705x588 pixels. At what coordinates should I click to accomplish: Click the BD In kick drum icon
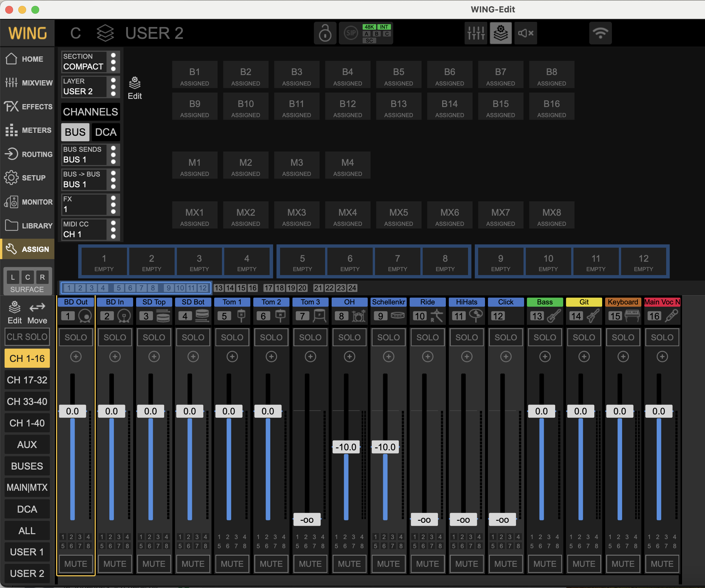coord(124,316)
